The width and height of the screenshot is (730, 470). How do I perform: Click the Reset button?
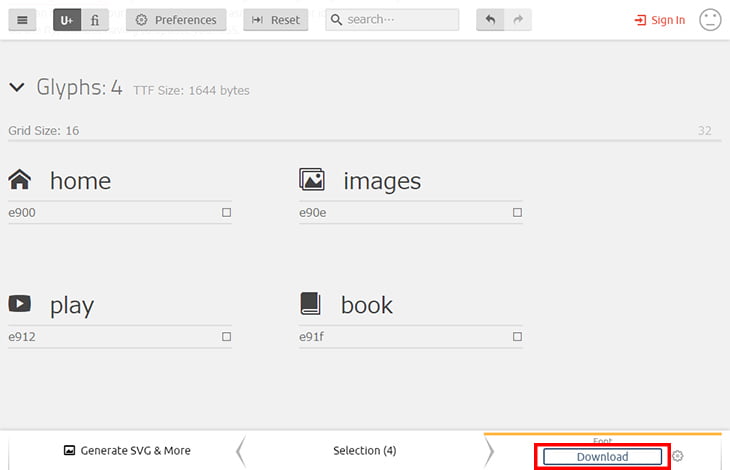275,20
